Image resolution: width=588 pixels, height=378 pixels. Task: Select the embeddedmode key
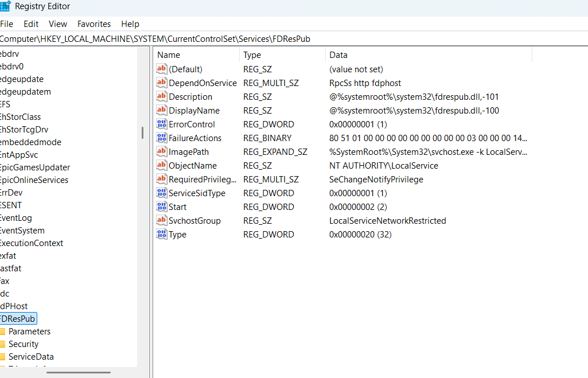coord(30,142)
